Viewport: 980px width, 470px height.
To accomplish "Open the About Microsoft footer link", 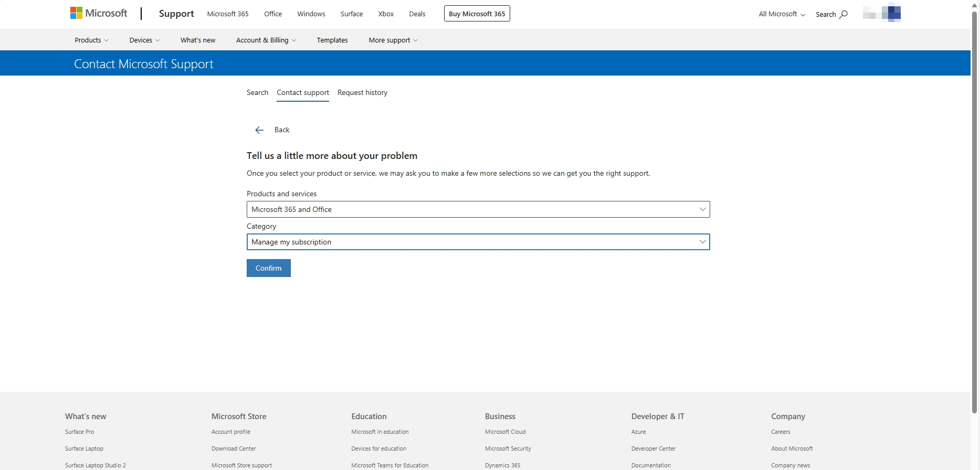I will (x=792, y=448).
